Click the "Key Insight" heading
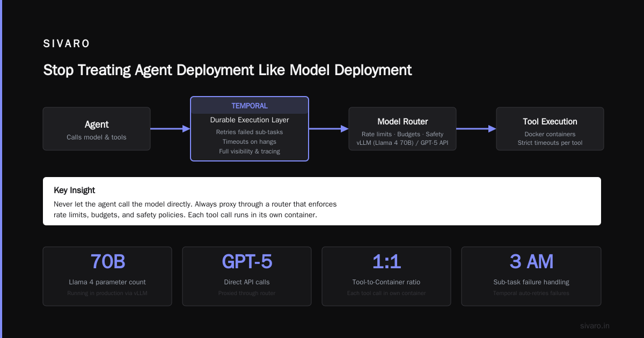This screenshot has height=338, width=644. (75, 190)
